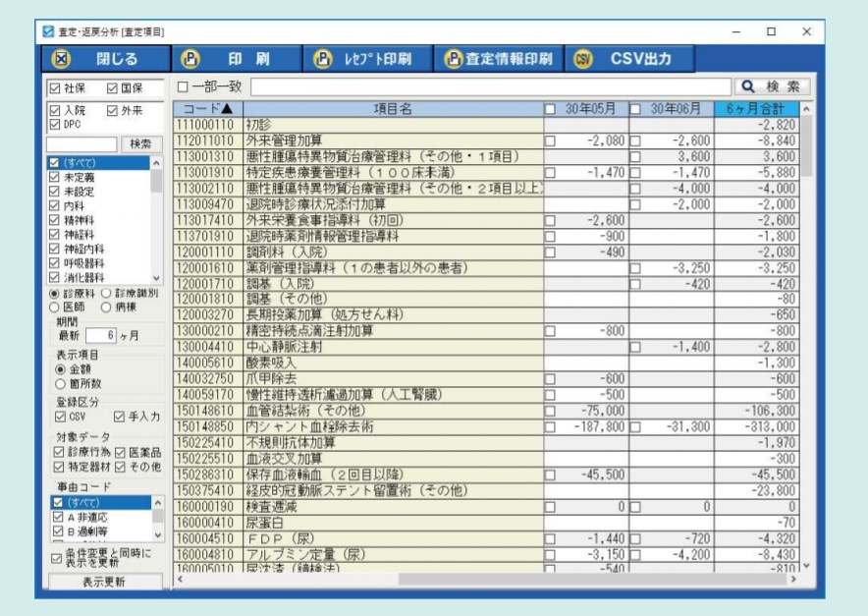Click the レセプト印刷 button text
This screenshot has width=868, height=616.
pyautogui.click(x=378, y=59)
